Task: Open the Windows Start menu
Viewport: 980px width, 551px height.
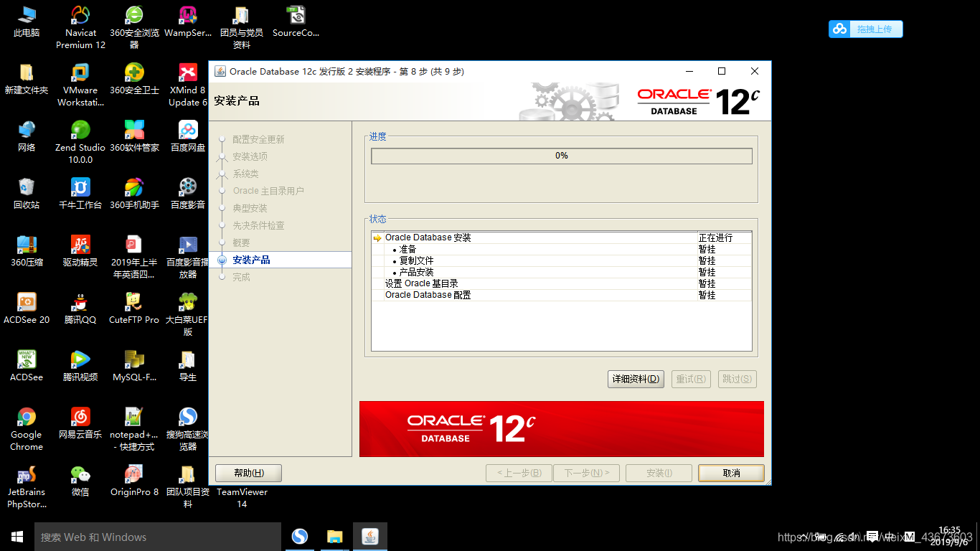Action: coord(17,537)
